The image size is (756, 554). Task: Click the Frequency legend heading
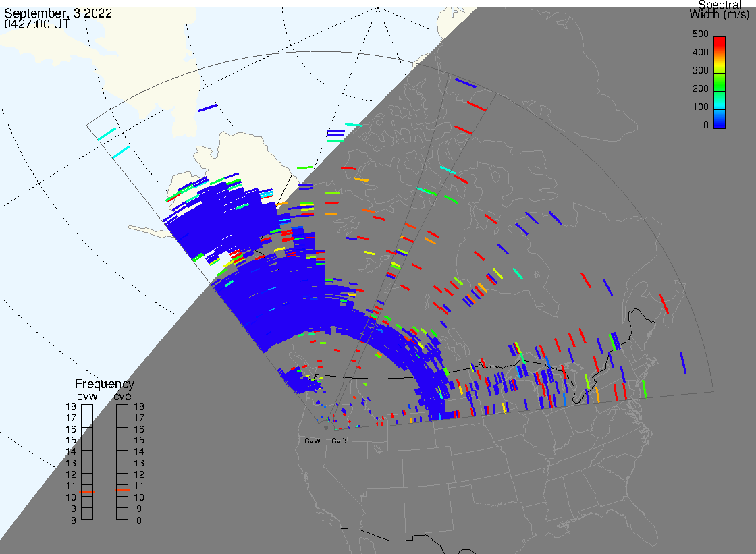(x=105, y=384)
